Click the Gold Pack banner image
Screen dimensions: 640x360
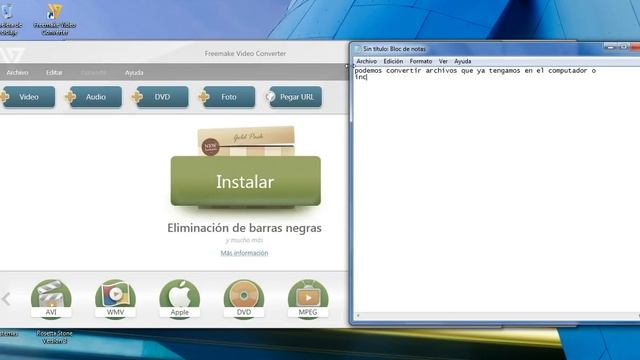(x=246, y=141)
